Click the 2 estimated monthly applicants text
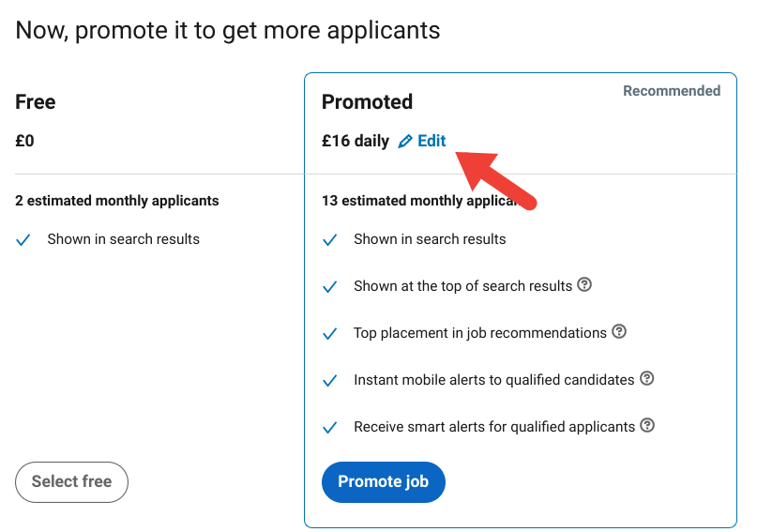This screenshot has width=757, height=532. pyautogui.click(x=117, y=201)
